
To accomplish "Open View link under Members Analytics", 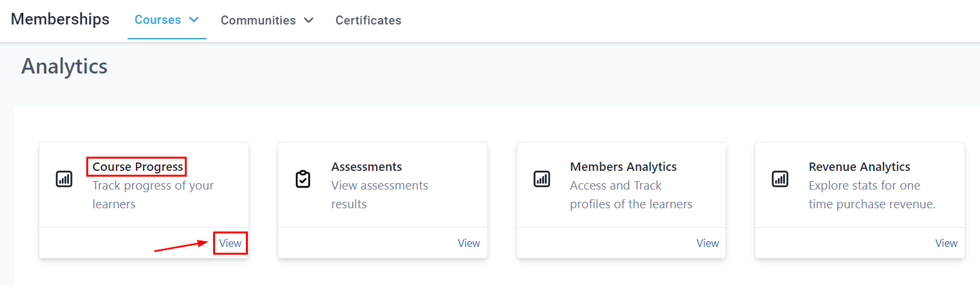I will coord(708,243).
